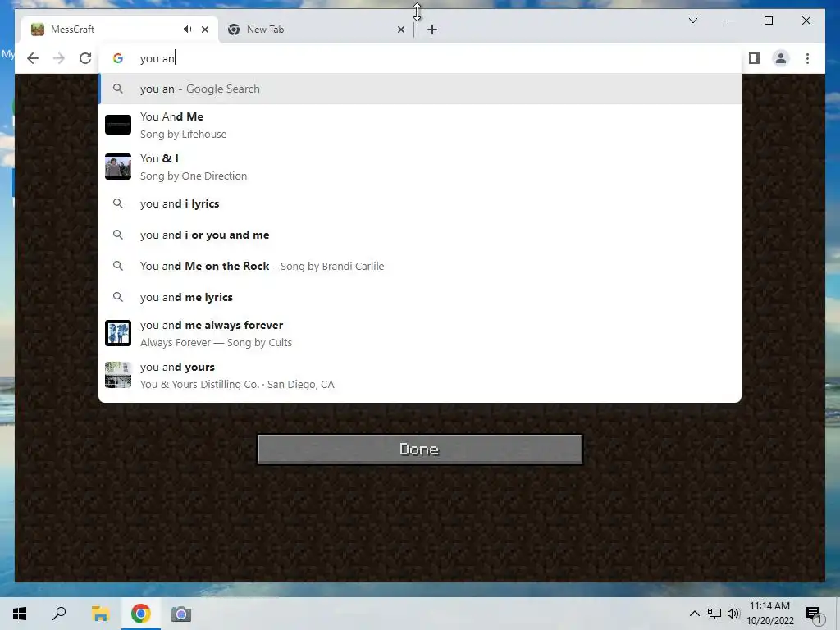The width and height of the screenshot is (840, 630).
Task: Open a new browser tab with plus
Action: pos(432,30)
